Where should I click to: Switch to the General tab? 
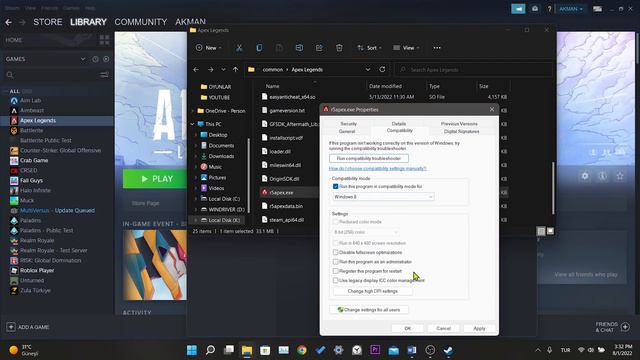(347, 131)
